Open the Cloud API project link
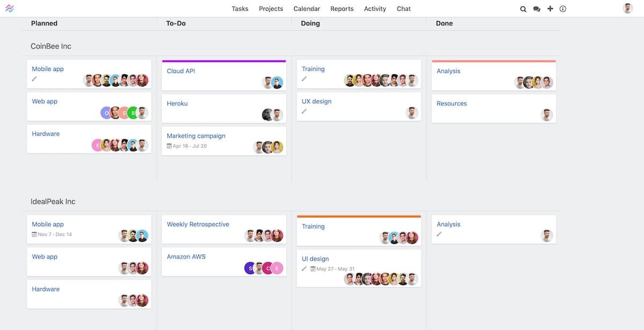Viewport: 644px width, 330px height. pyautogui.click(x=181, y=71)
